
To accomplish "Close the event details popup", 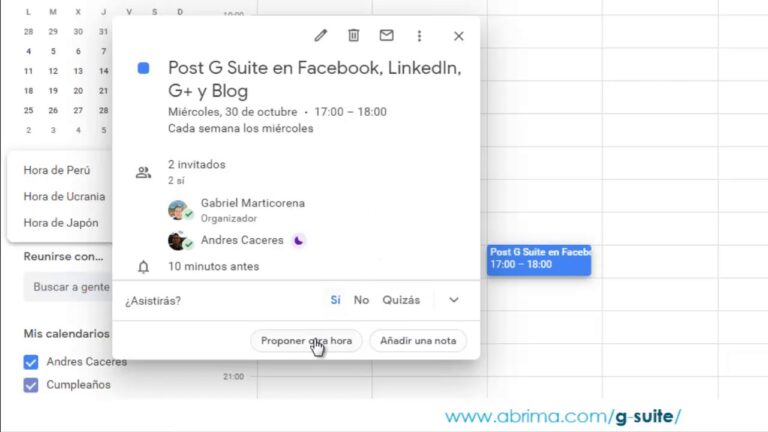I will pos(458,36).
